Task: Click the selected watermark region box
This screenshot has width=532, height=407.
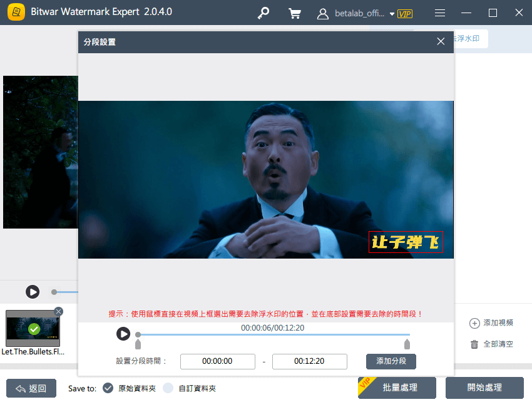Action: [406, 242]
